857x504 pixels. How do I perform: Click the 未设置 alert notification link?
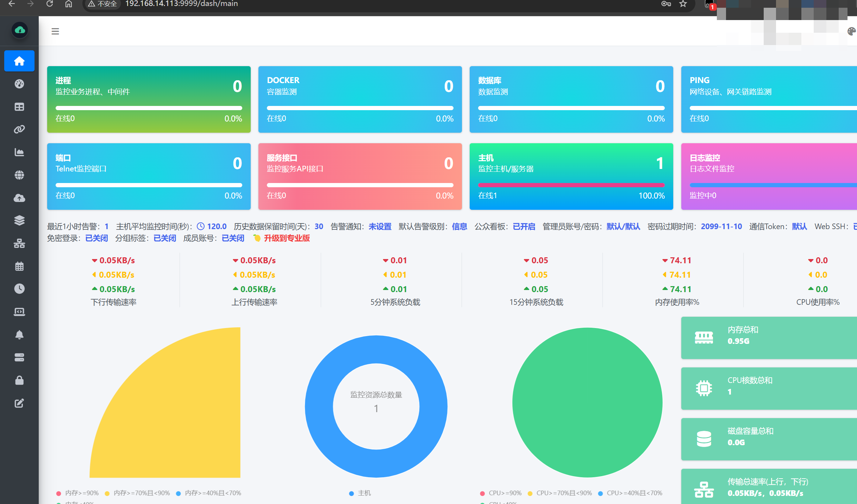point(380,227)
